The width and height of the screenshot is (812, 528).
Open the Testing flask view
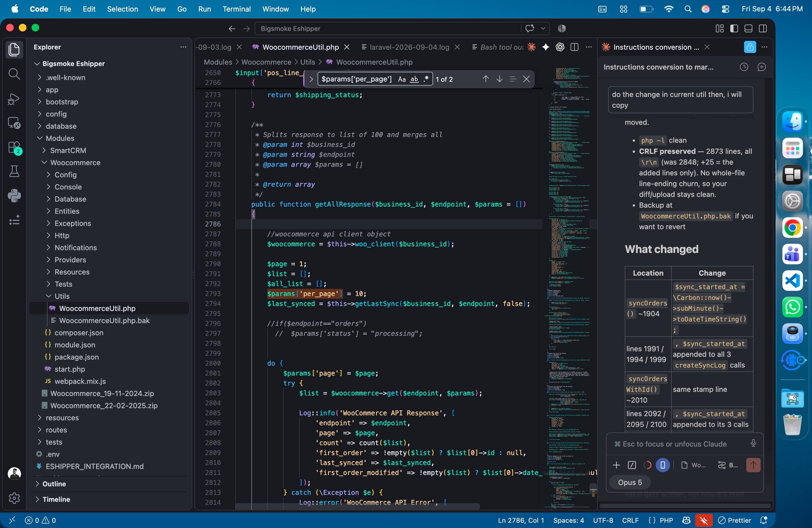(14, 171)
